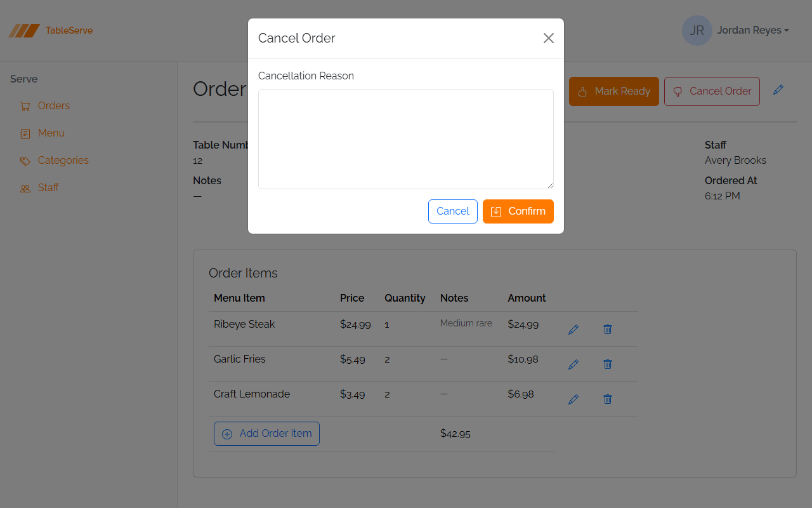The width and height of the screenshot is (812, 508).
Task: Click the $24.99 amount for Ribeye Steak
Action: (x=523, y=324)
